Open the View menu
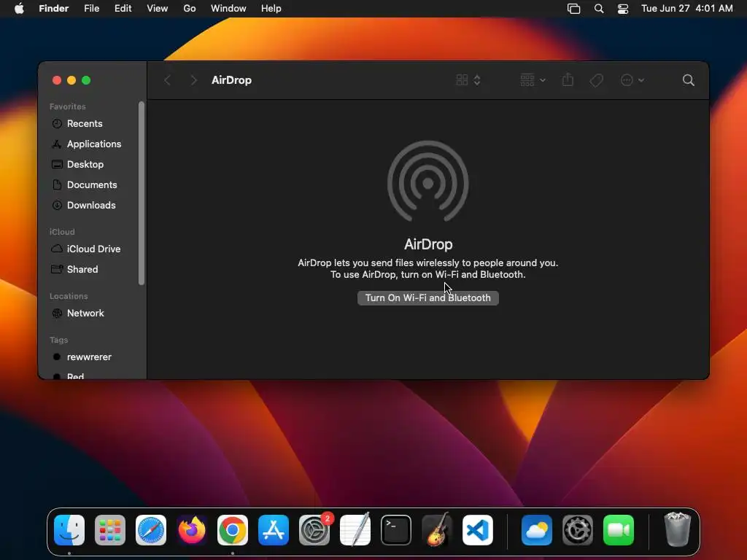This screenshot has height=560, width=747. [158, 9]
